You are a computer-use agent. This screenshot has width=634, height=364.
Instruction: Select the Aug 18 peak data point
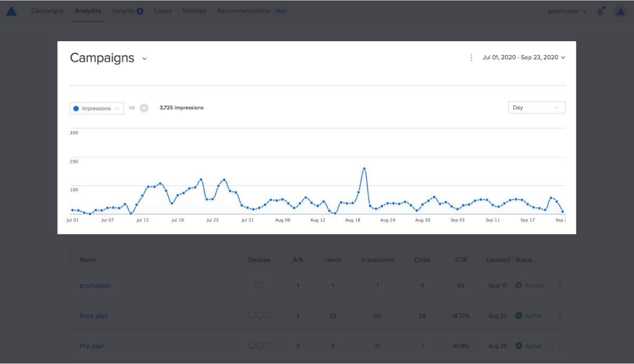(365, 169)
